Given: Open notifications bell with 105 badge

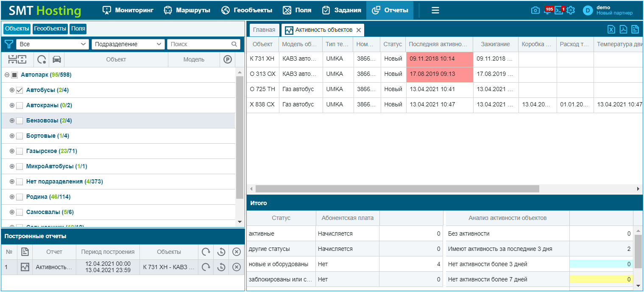Looking at the screenshot, I should (547, 10).
